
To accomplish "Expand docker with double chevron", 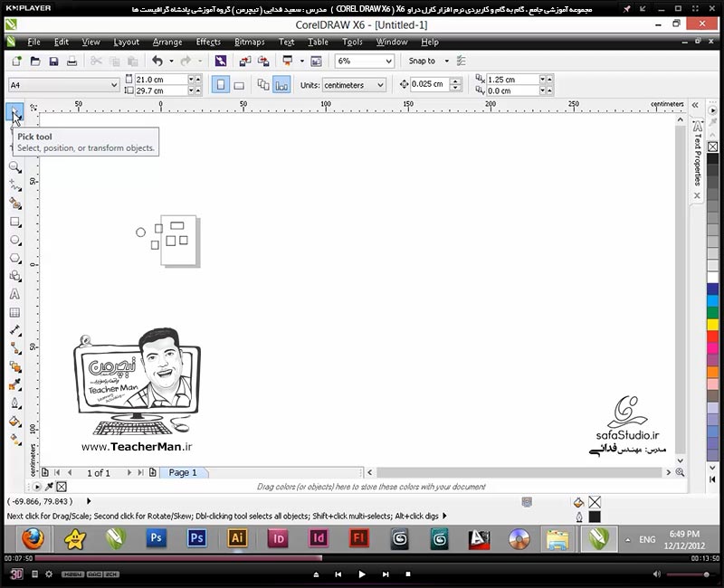I will point(695,105).
